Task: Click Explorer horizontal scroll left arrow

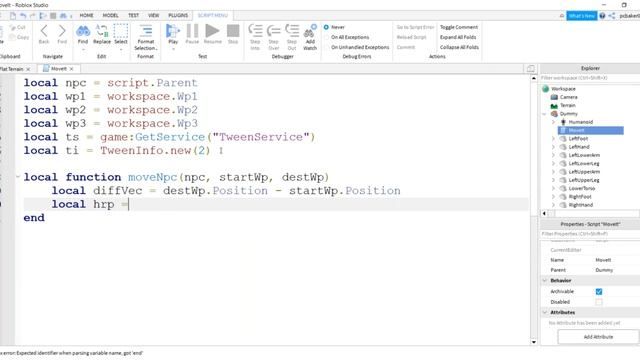Action: [x=544, y=213]
